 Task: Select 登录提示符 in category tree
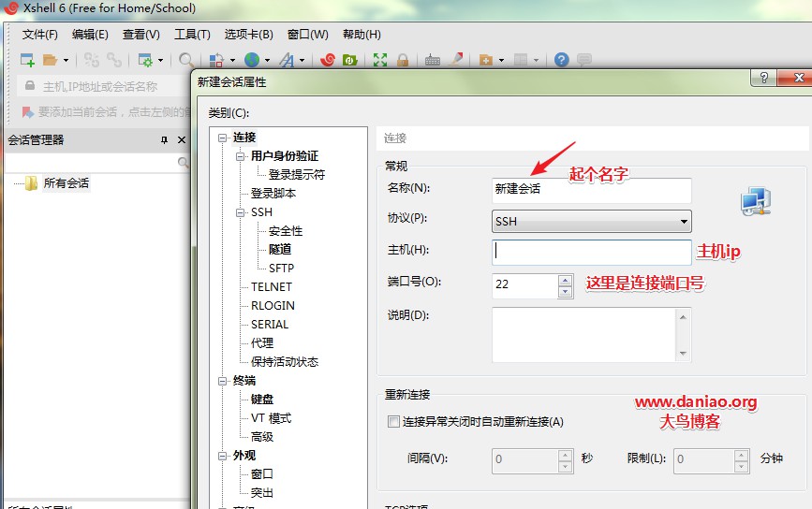297,175
